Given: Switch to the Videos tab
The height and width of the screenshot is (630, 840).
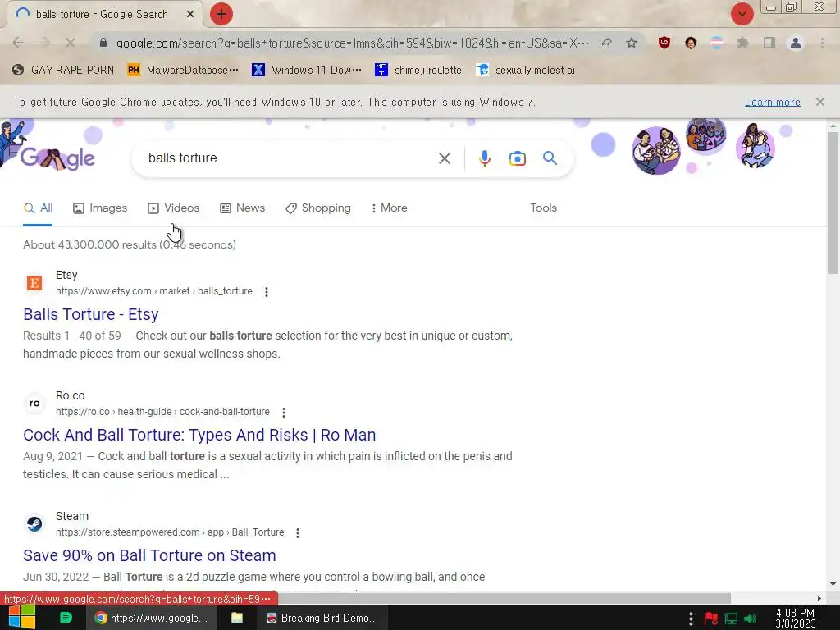Looking at the screenshot, I should tap(174, 208).
